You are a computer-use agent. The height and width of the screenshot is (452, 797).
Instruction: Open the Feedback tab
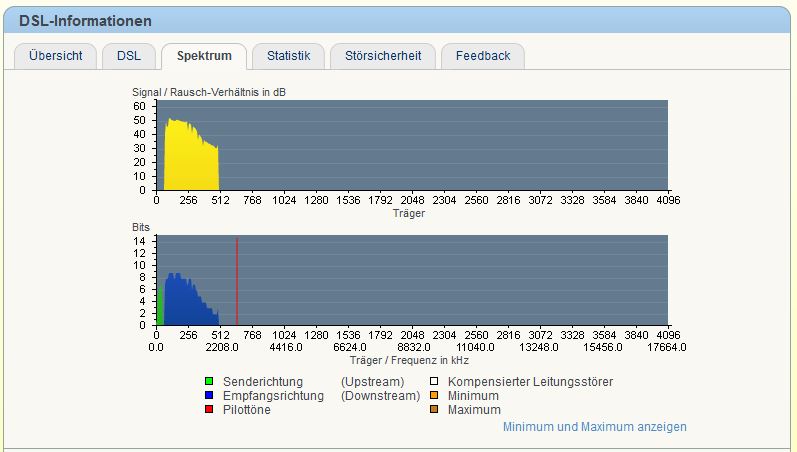pyautogui.click(x=483, y=56)
